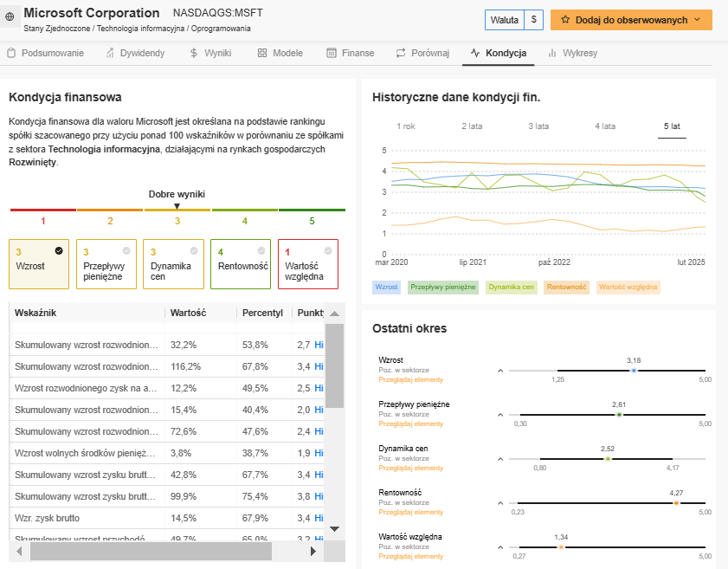Click the Hi link in the 116,2% row
728x569 pixels.
319,366
